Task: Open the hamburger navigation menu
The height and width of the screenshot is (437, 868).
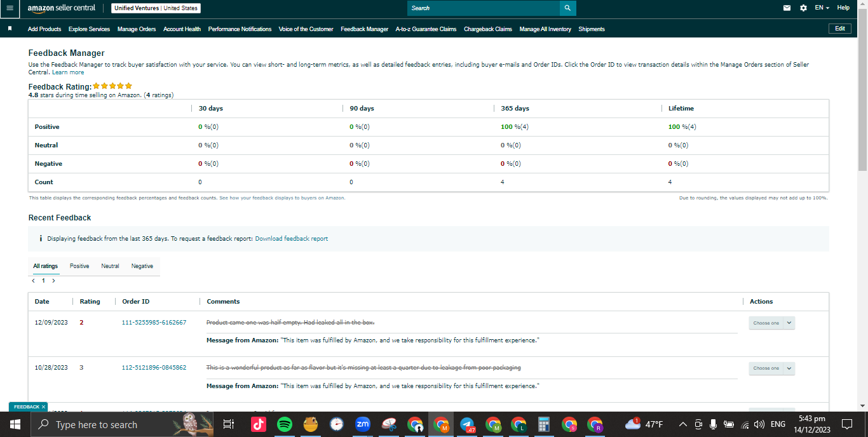Action: (x=10, y=8)
